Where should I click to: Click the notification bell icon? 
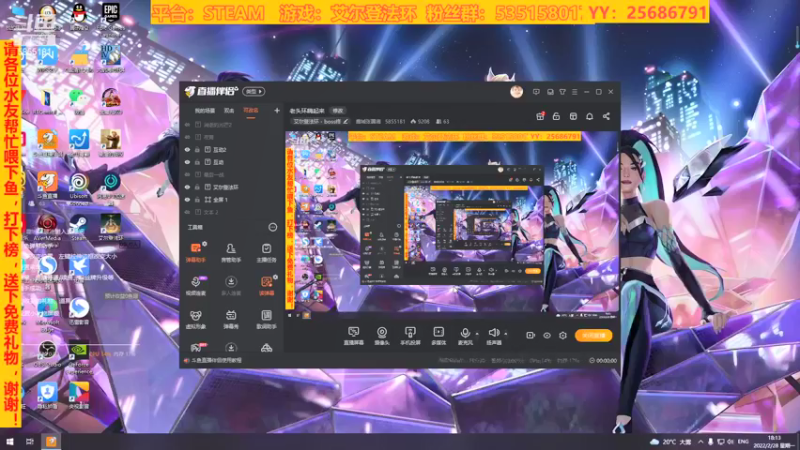coord(589,116)
